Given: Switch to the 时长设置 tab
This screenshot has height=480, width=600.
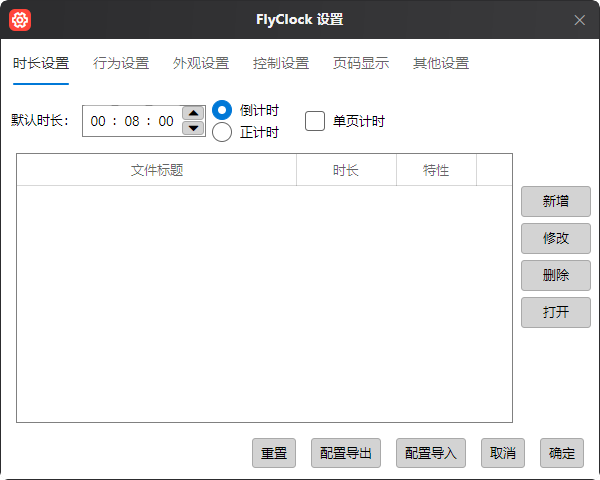Looking at the screenshot, I should [x=41, y=63].
